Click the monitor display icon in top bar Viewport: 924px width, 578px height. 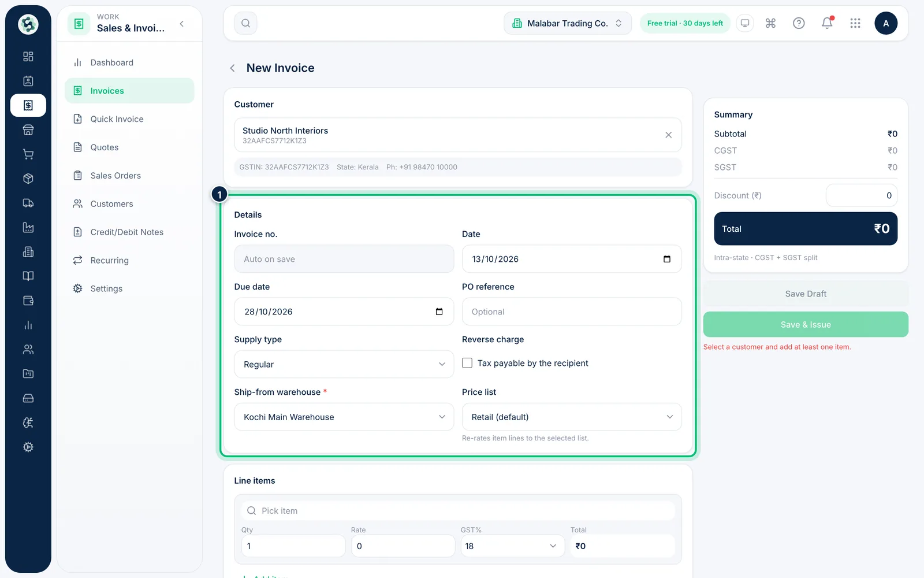click(745, 23)
